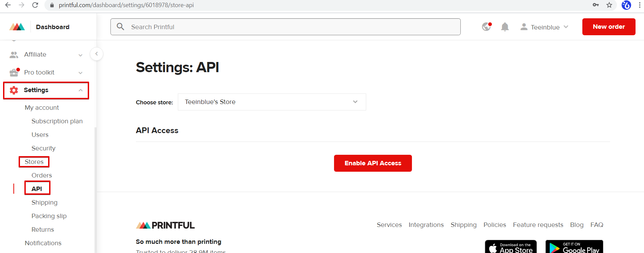This screenshot has width=644, height=253.
Task: Click the API Access section heading
Action: pos(157,130)
